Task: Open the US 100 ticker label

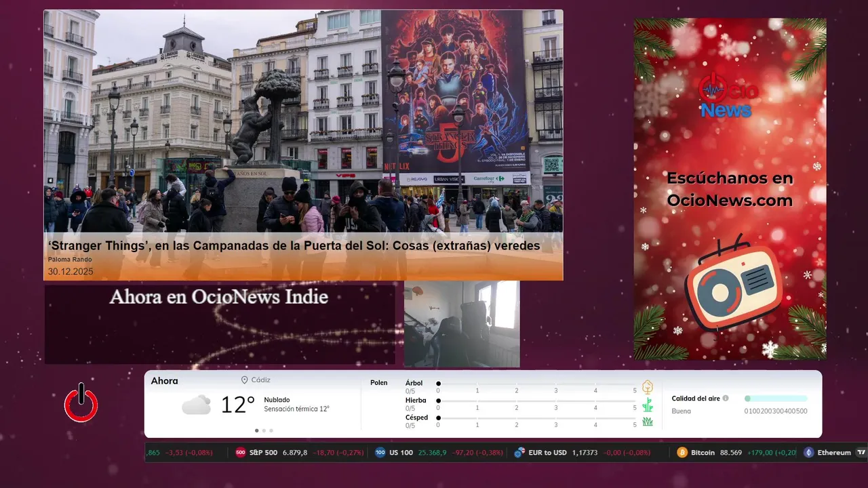Action: pos(401,452)
